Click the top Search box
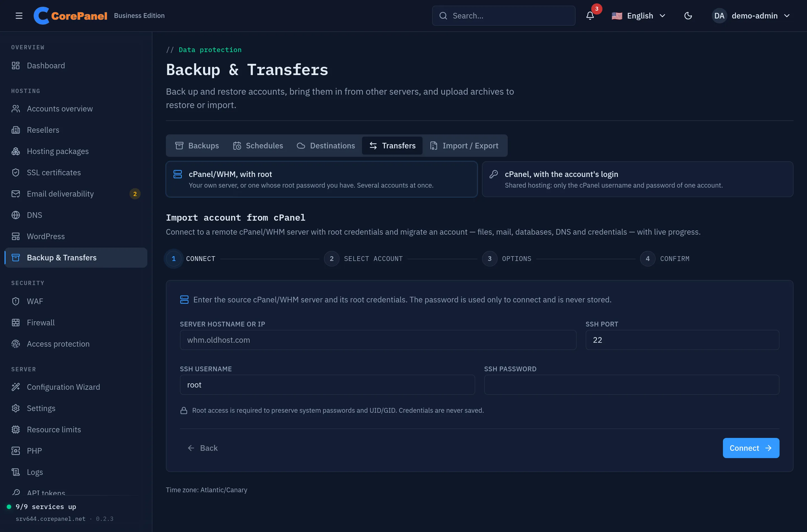 [504, 16]
